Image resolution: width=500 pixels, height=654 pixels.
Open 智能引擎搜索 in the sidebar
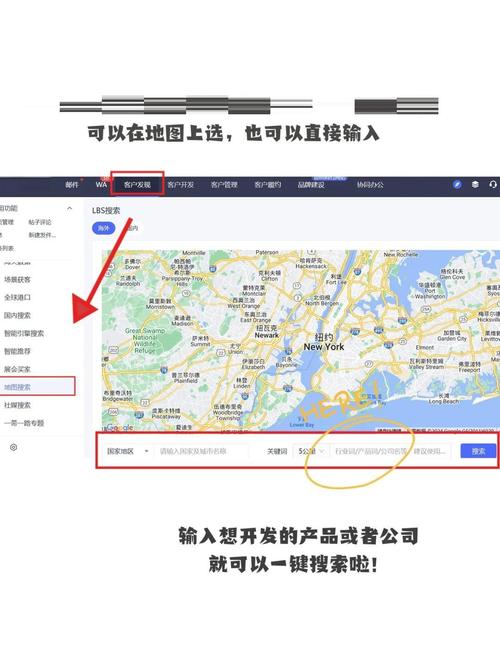[x=24, y=333]
